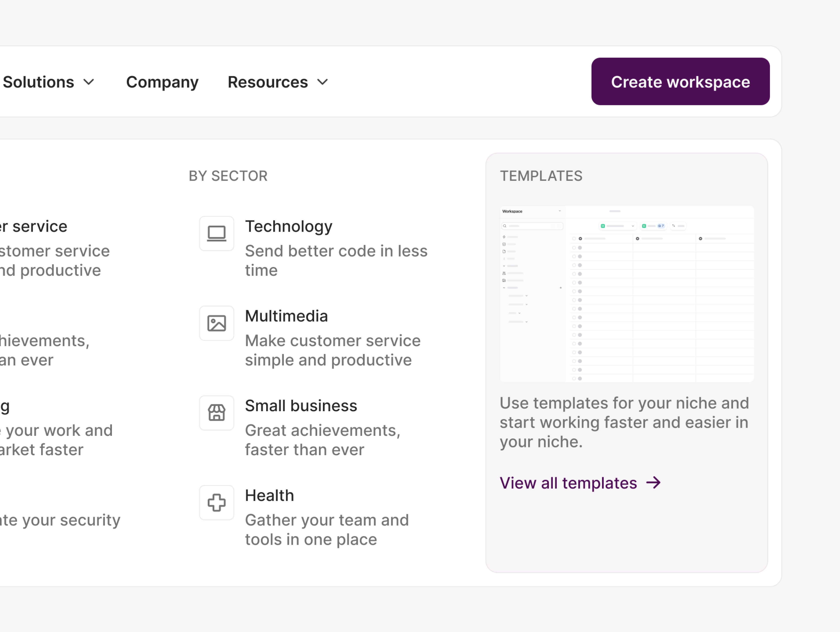
Task: Click the plus button in the preview sidebar
Action: pyautogui.click(x=561, y=288)
